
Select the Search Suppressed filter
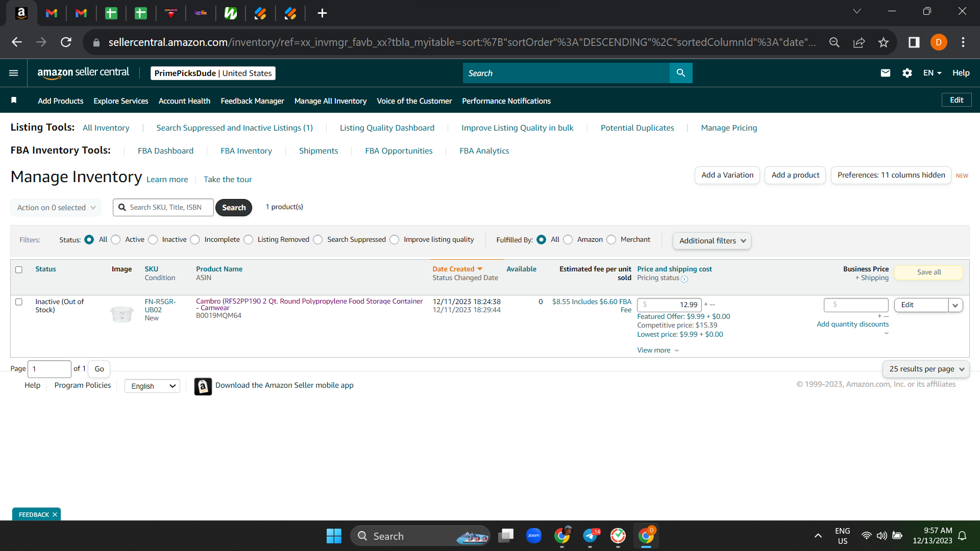click(x=318, y=240)
